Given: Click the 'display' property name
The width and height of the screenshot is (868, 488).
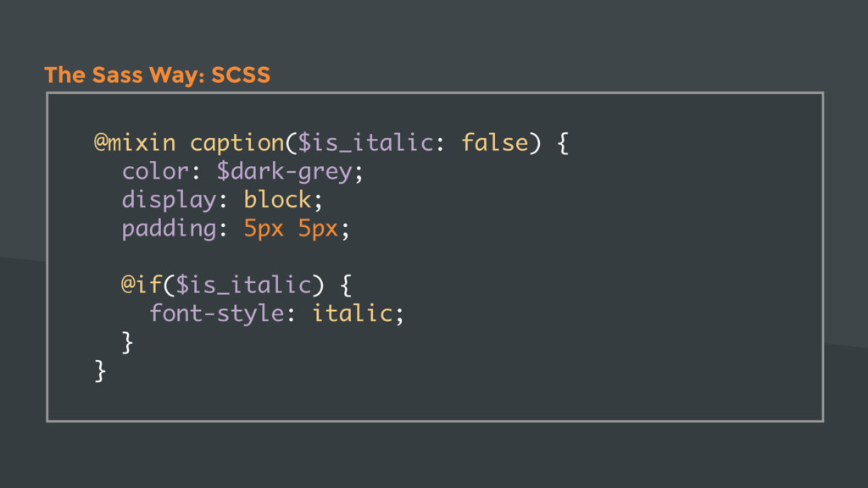Looking at the screenshot, I should (169, 200).
